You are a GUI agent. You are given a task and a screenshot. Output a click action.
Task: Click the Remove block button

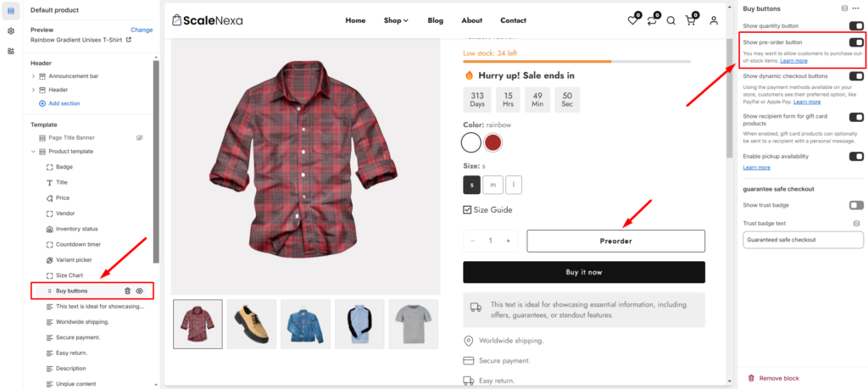pos(773,378)
